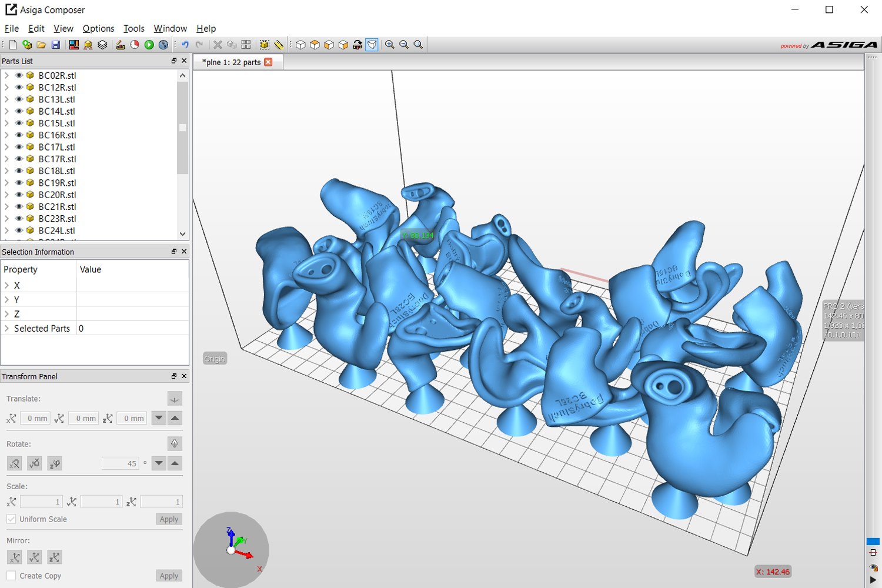Expand the BC12R.stl tree node
Image resolution: width=882 pixels, height=588 pixels.
[6, 87]
